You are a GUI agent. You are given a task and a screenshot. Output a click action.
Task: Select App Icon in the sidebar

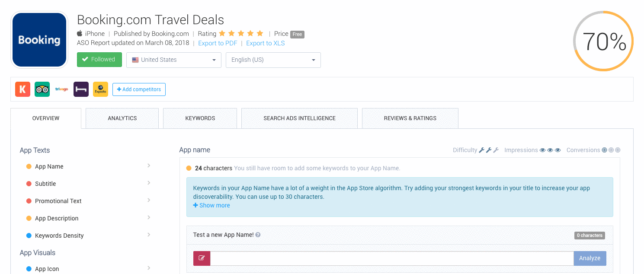(47, 269)
